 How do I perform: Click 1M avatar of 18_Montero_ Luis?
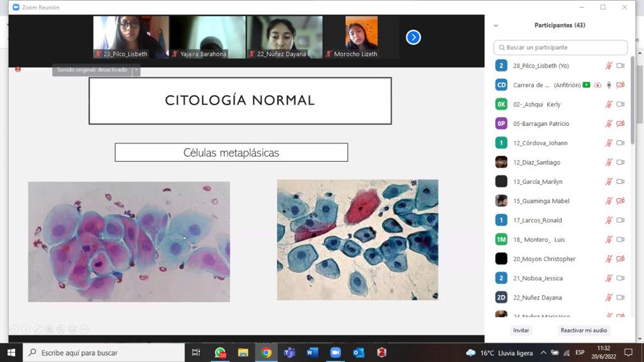(501, 239)
